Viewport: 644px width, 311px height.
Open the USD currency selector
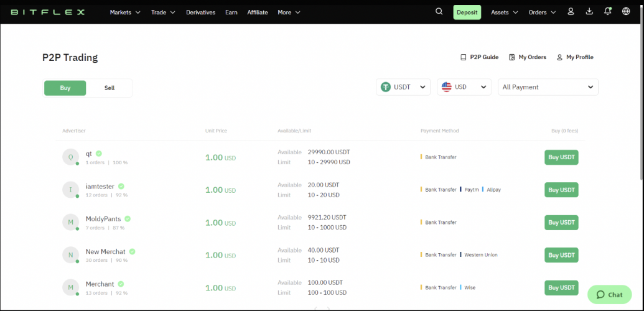pos(464,87)
